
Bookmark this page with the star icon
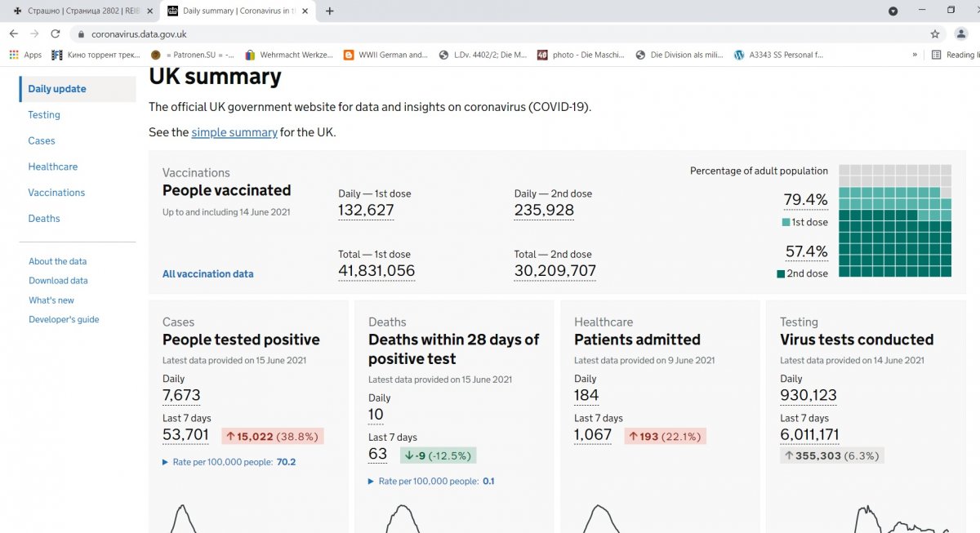tap(935, 34)
